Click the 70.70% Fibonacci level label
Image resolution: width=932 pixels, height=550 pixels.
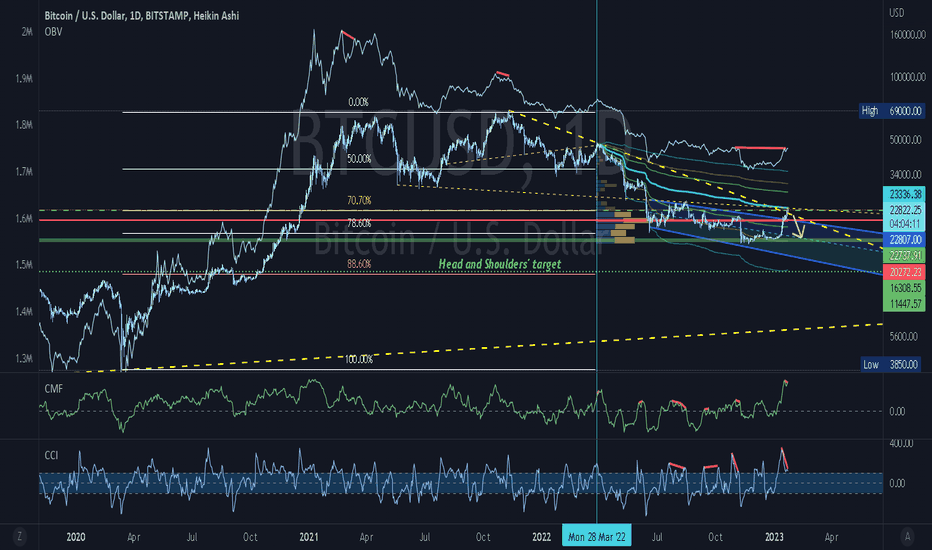[359, 201]
